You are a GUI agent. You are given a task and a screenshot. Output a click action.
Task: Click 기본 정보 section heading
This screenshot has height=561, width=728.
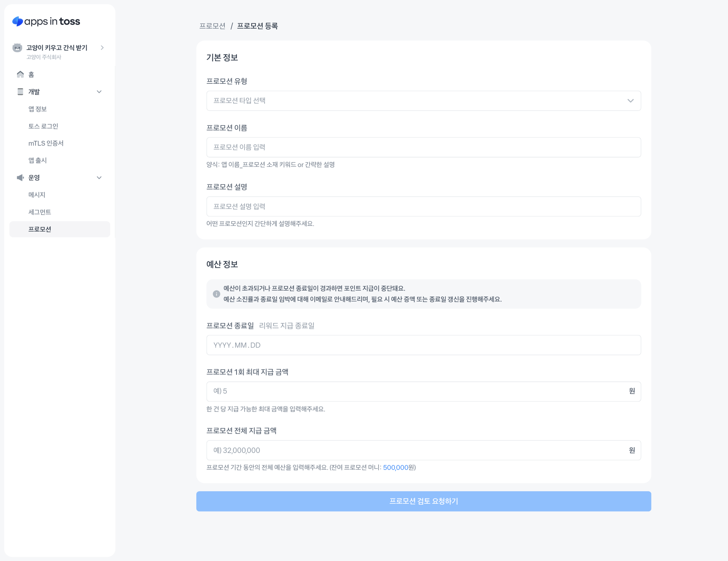pyautogui.click(x=222, y=57)
